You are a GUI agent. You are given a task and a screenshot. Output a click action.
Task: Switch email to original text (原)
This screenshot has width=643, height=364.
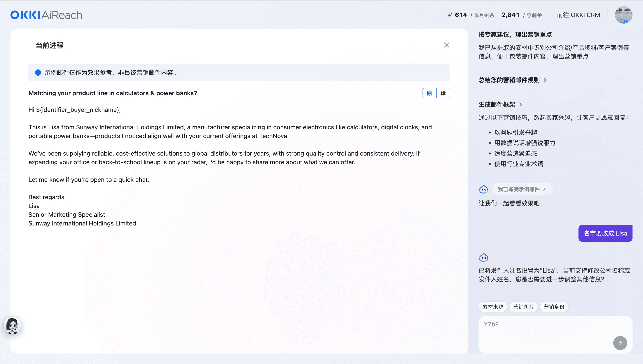point(429,93)
